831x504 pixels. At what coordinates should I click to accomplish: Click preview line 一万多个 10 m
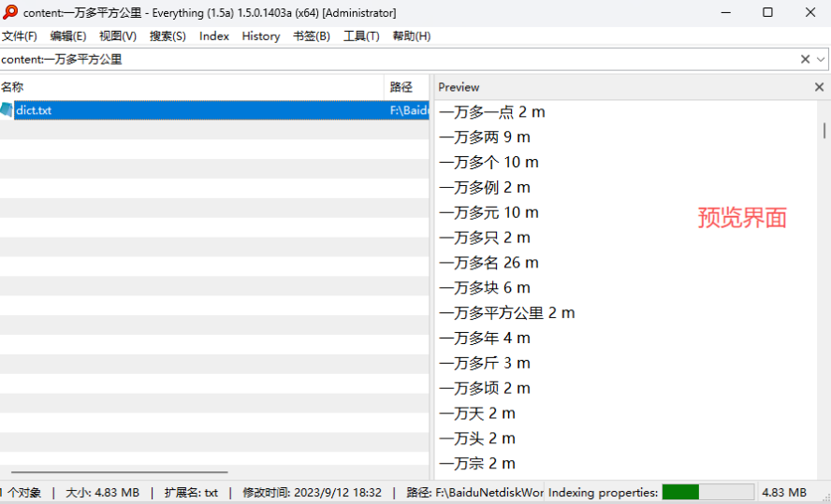[x=488, y=162]
